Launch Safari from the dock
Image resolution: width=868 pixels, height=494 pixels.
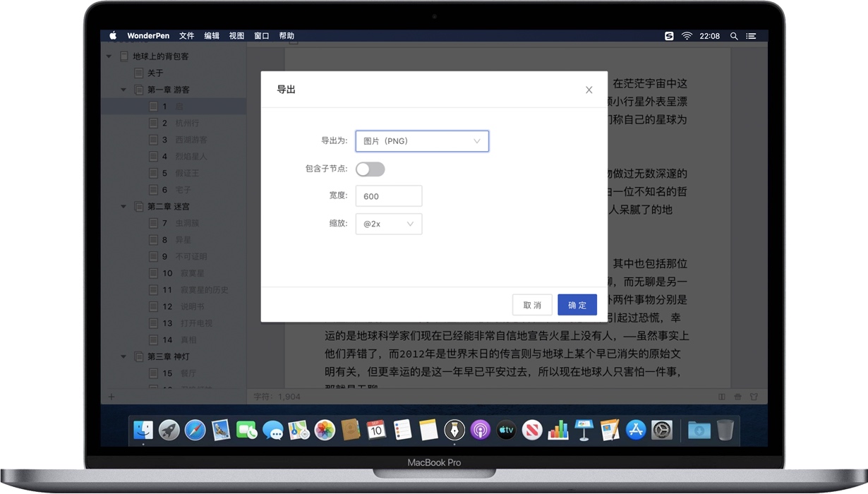(195, 429)
